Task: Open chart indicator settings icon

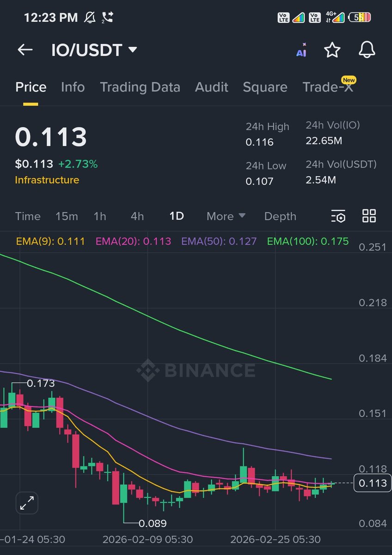Action: pos(338,216)
